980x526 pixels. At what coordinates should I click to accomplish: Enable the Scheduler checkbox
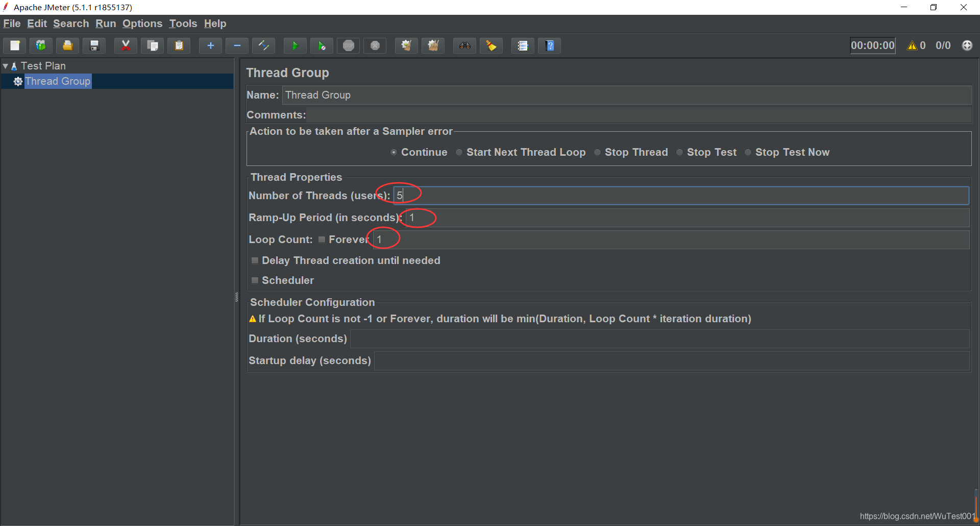coord(255,280)
